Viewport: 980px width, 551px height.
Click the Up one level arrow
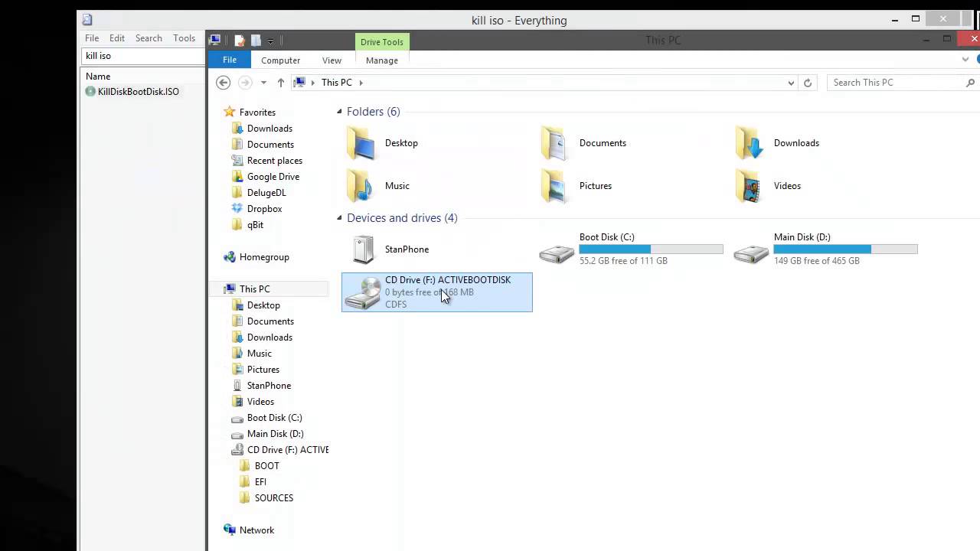pos(281,83)
